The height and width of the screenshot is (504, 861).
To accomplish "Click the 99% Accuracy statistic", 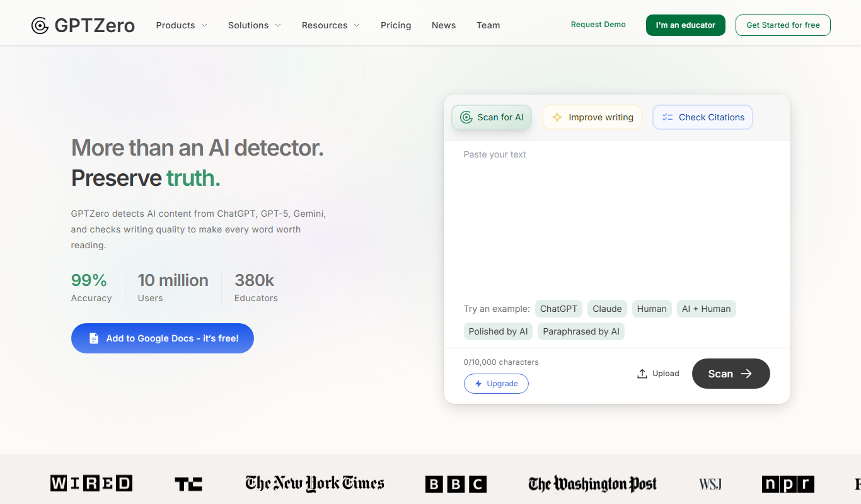I will [x=91, y=288].
